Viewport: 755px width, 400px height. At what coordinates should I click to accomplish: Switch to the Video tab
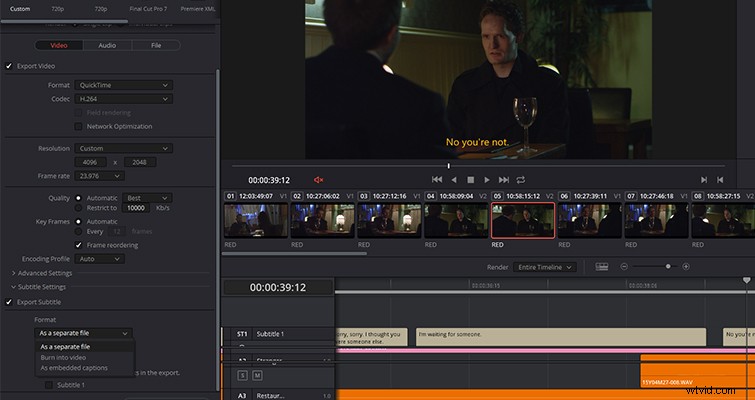[59, 45]
